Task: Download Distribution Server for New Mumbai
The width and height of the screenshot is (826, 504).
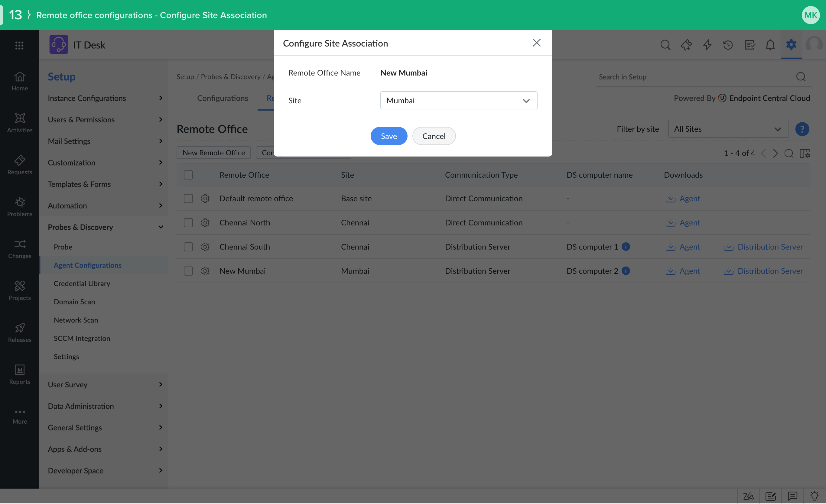Action: [x=763, y=271]
